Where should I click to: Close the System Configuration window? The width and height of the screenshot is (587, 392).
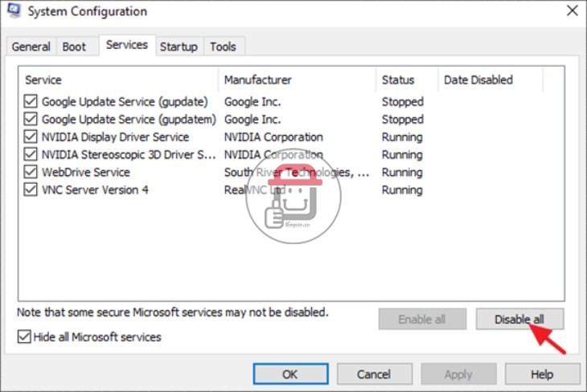572,10
